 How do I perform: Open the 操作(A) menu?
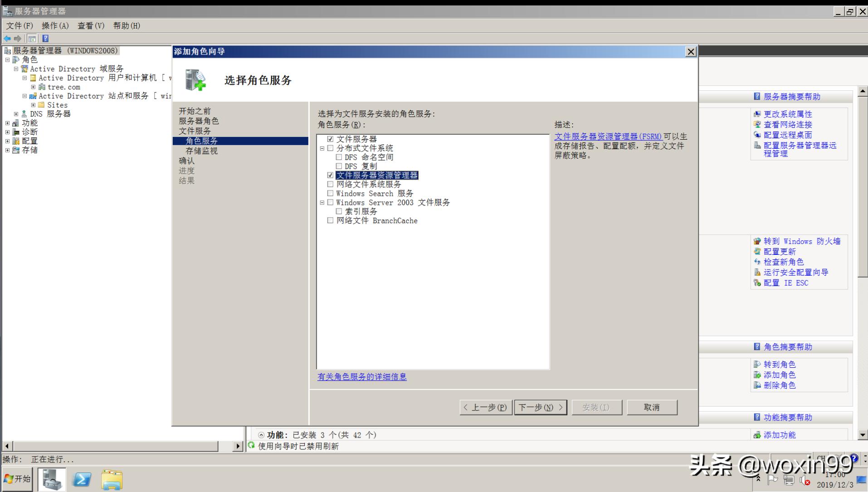(55, 26)
